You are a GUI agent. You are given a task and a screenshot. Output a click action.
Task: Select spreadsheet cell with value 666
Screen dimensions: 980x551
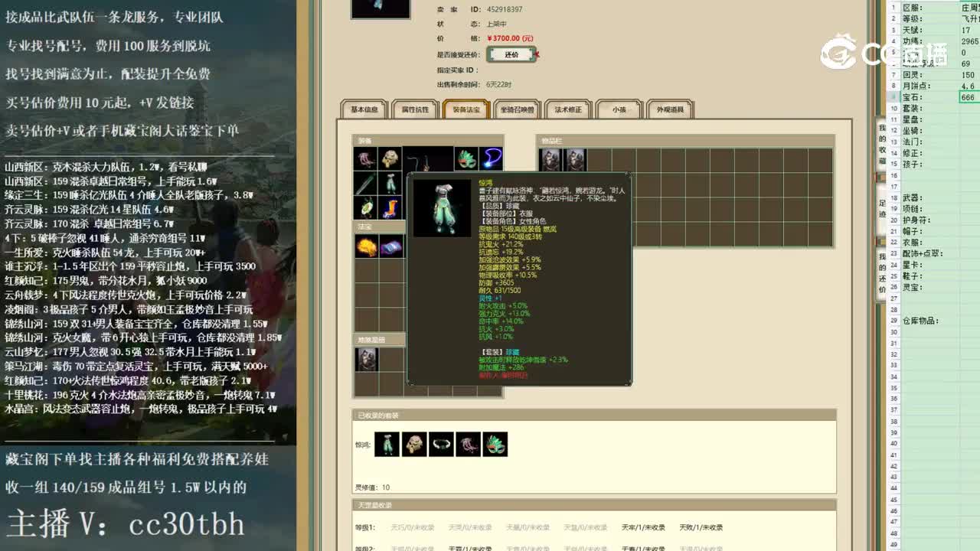(970, 97)
